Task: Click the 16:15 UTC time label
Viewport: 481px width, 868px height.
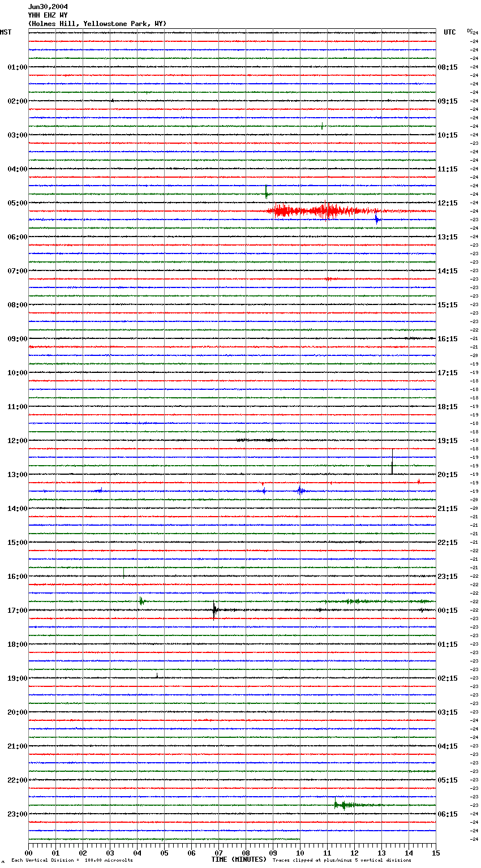Action: click(x=448, y=339)
